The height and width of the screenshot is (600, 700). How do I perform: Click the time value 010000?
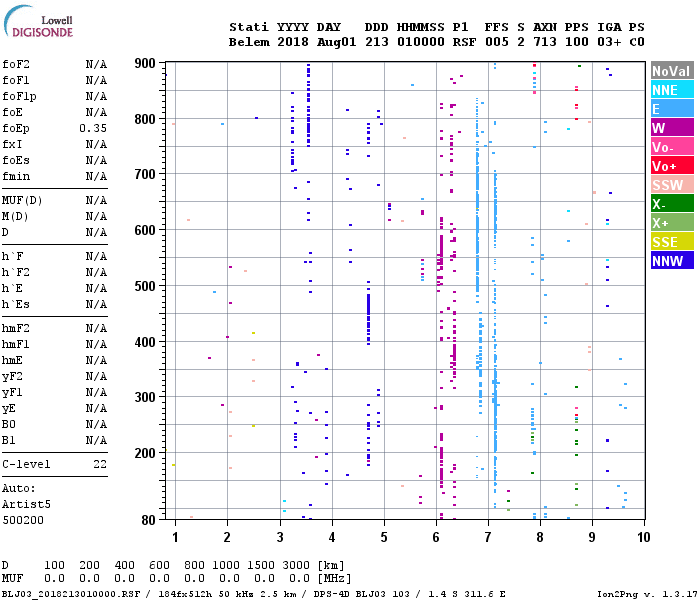pos(421,42)
